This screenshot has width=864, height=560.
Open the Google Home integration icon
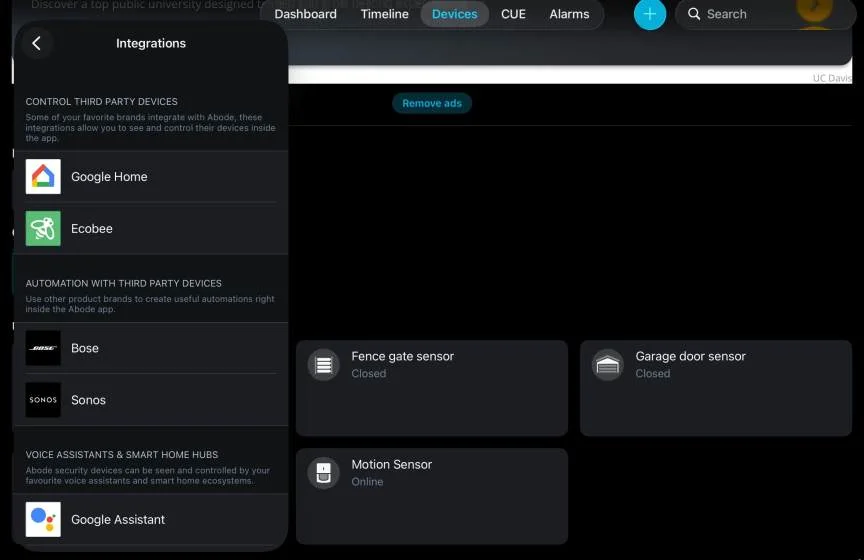(x=43, y=176)
